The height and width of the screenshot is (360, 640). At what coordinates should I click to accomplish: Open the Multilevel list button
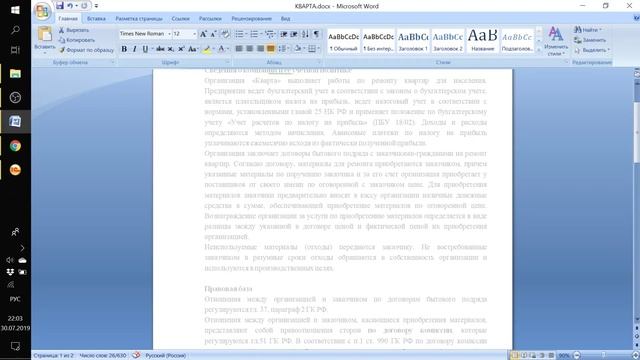(x=269, y=34)
